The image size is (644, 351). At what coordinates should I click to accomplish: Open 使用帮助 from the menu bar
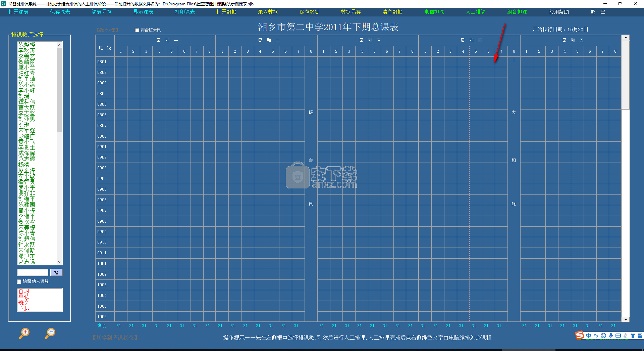[559, 12]
